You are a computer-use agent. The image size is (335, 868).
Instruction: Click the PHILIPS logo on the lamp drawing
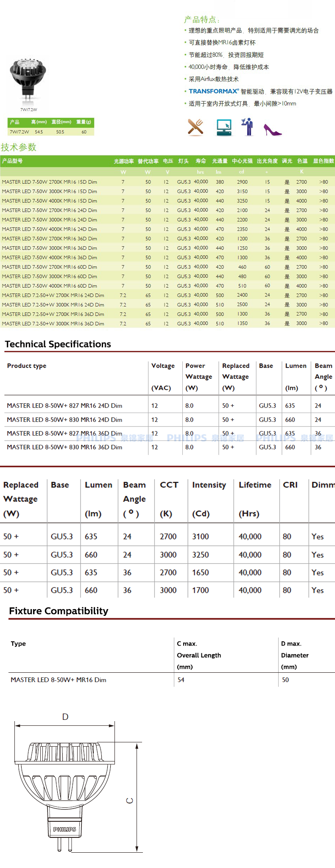[x=64, y=829]
